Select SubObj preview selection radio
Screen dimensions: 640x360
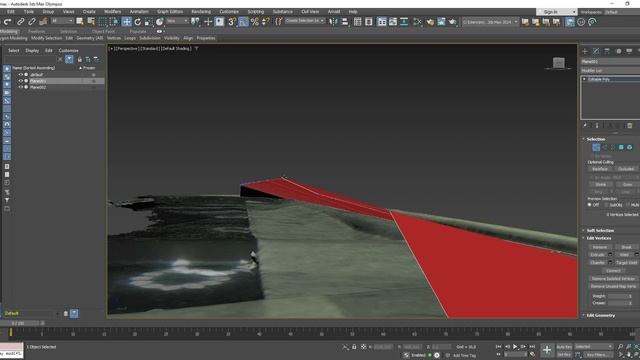coord(606,205)
